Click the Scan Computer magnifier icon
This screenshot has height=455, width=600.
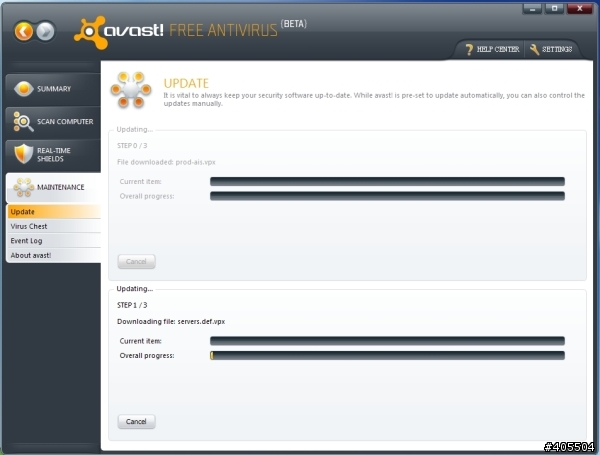(23, 122)
